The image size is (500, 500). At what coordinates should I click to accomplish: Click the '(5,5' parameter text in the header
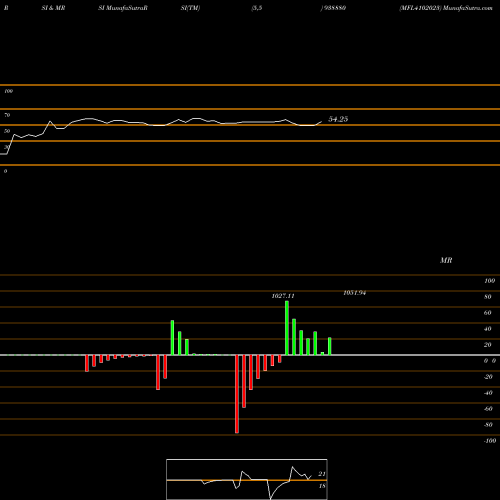point(257,8)
